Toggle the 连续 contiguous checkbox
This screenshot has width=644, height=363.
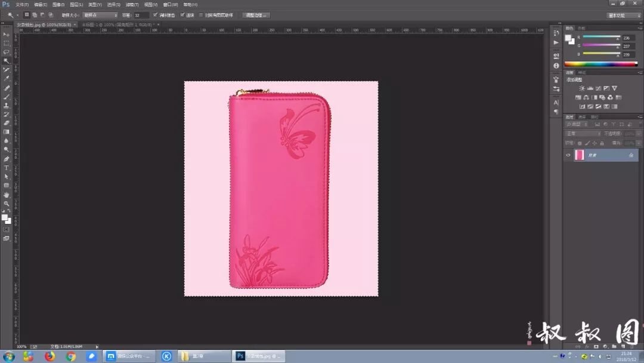click(x=182, y=15)
